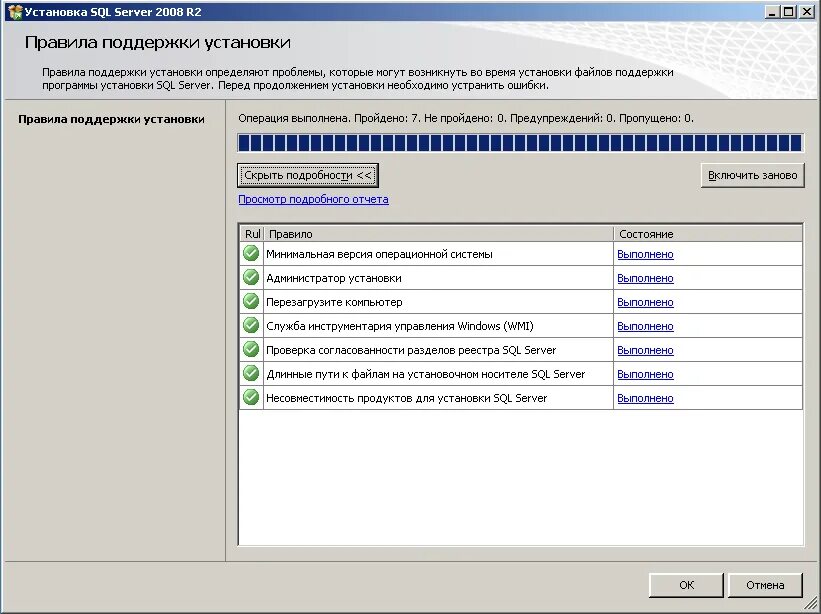Click green check icon for Проверка согласованности разделов реестра
821x614 pixels.
tap(251, 349)
